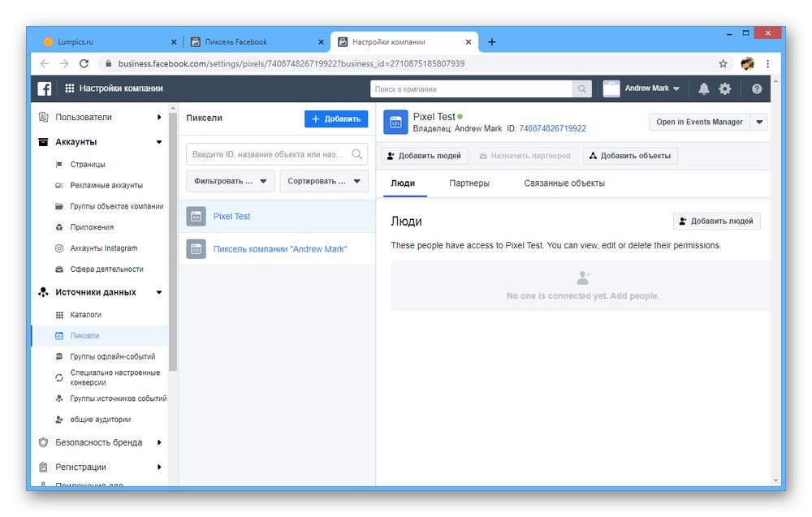The height and width of the screenshot is (517, 812).
Task: Focus the Введите ID, название объекта field
Action: (277, 154)
